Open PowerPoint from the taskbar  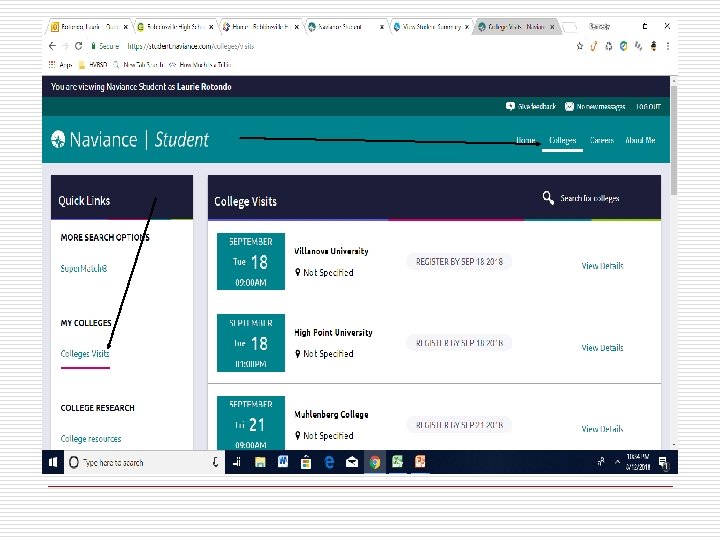point(420,461)
